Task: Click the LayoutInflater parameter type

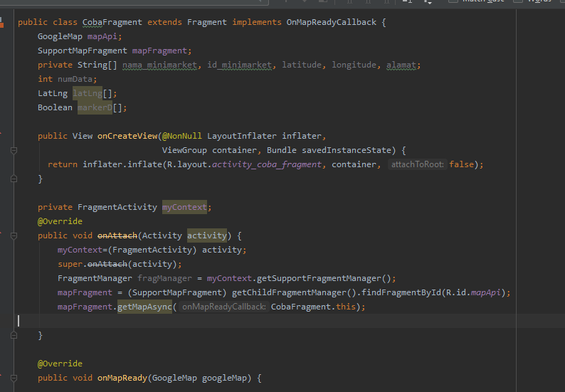Action: click(x=242, y=136)
